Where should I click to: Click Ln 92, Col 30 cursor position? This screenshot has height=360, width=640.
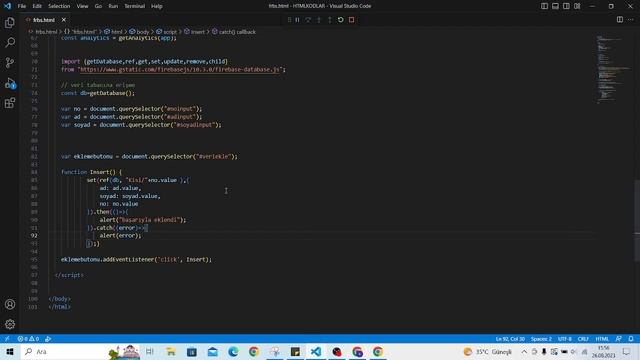pyautogui.click(x=510, y=339)
